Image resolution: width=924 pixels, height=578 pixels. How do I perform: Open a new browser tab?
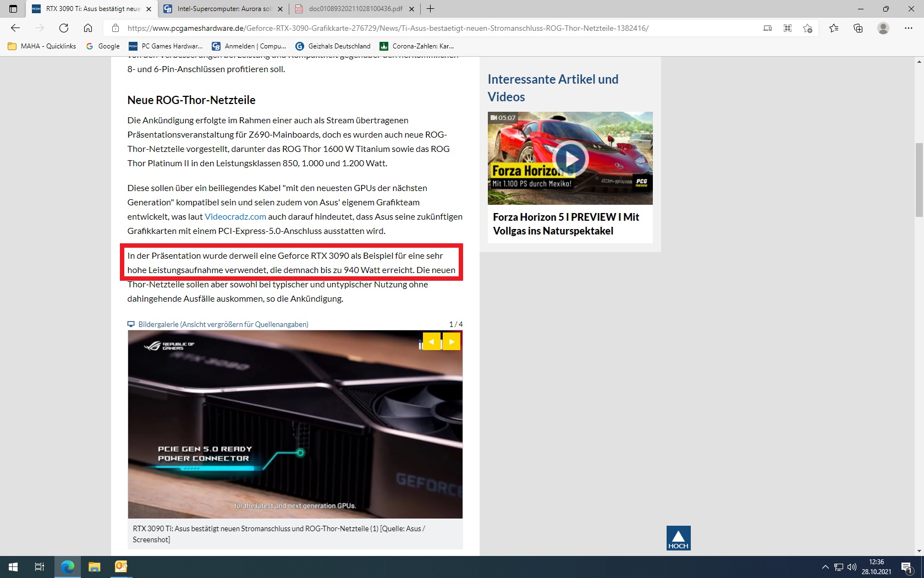point(431,9)
